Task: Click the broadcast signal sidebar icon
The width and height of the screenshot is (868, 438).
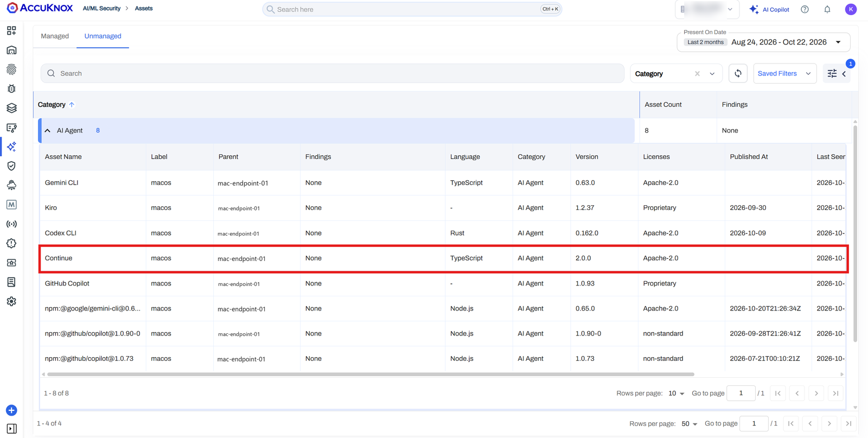Action: click(x=11, y=224)
